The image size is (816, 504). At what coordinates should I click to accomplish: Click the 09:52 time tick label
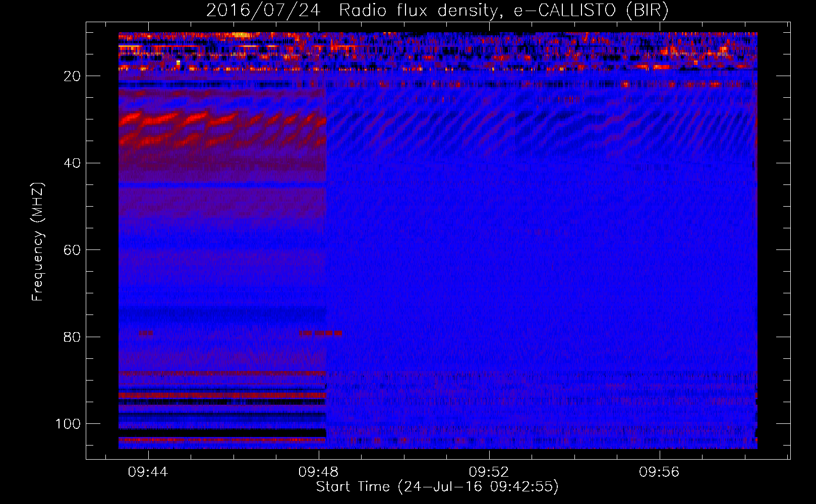489,472
